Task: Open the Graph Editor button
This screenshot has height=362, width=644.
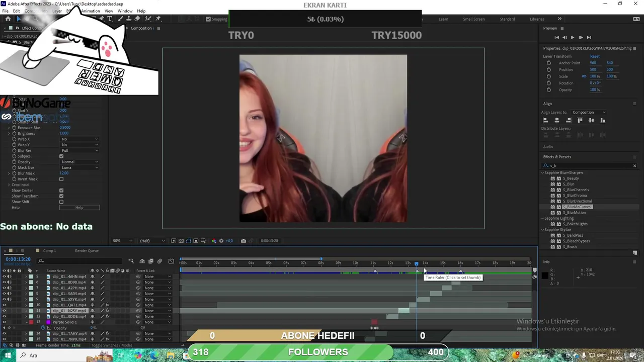Action: tap(171, 261)
